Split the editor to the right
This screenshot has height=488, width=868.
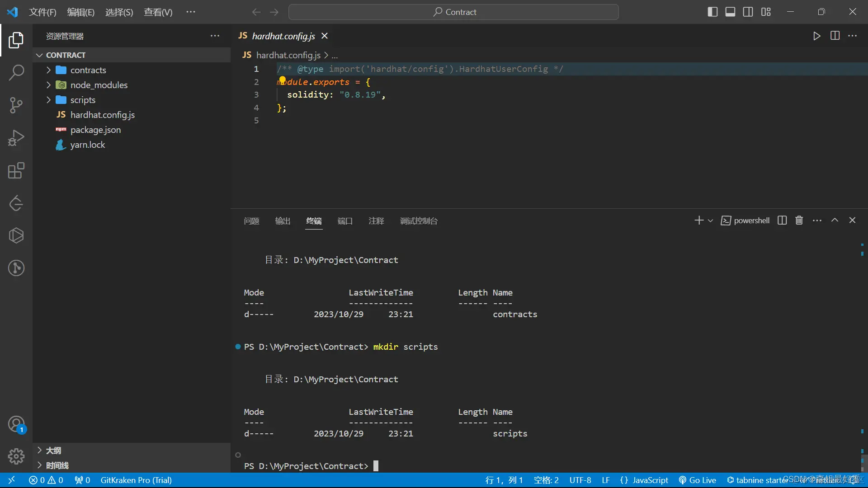835,36
